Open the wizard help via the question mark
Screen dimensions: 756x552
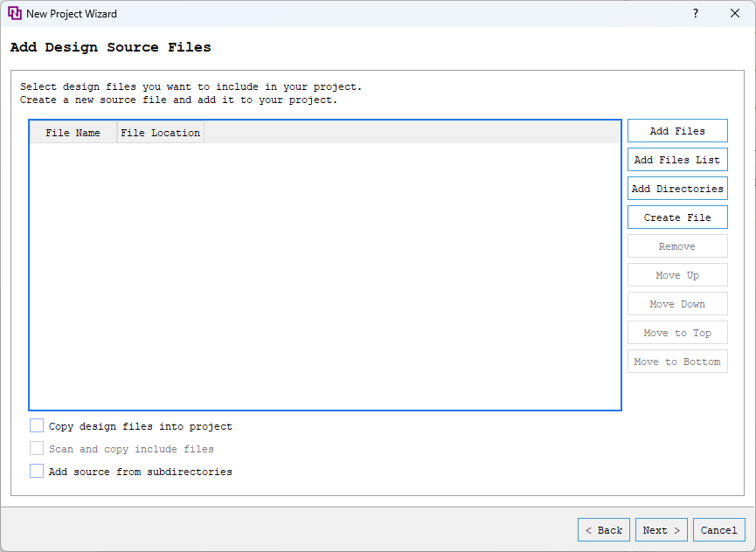point(695,13)
